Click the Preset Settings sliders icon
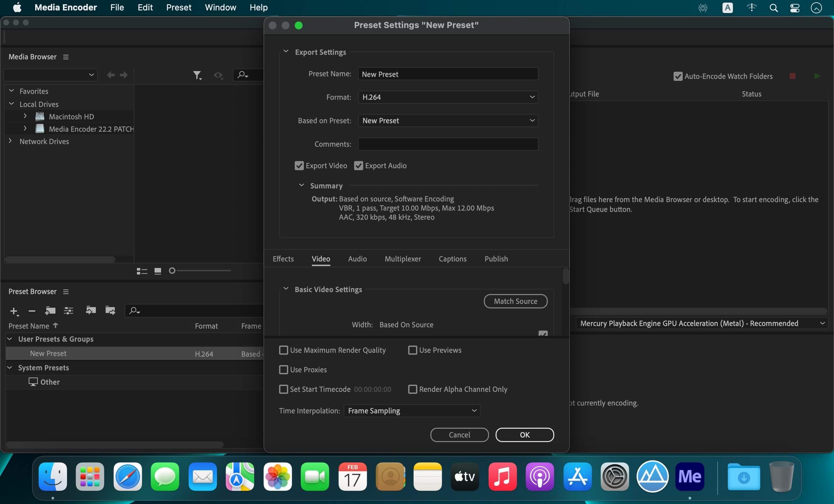This screenshot has width=834, height=504. [x=69, y=310]
